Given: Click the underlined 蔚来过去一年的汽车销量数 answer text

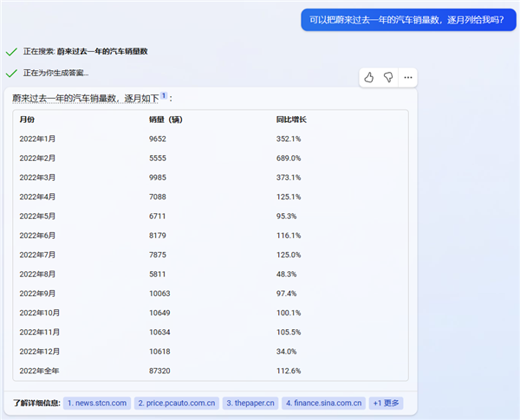Looking at the screenshot, I should click(x=64, y=99).
